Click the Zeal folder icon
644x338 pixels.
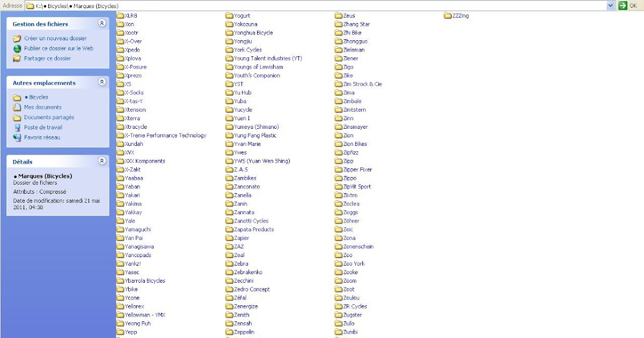[230, 255]
